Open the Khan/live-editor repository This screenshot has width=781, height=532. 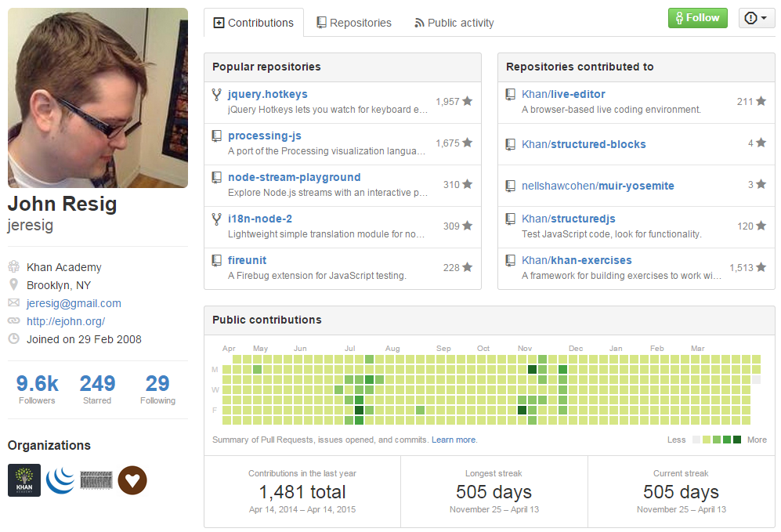click(x=563, y=94)
